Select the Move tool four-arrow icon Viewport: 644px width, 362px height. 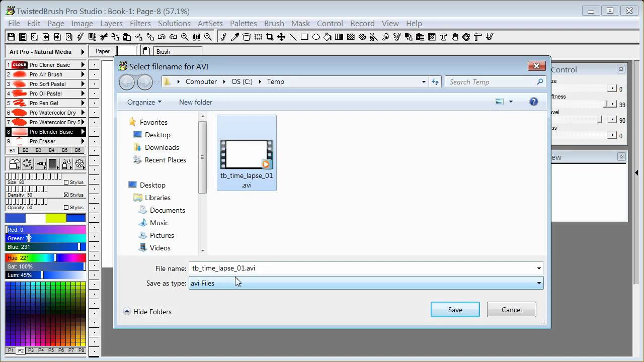tap(281, 37)
